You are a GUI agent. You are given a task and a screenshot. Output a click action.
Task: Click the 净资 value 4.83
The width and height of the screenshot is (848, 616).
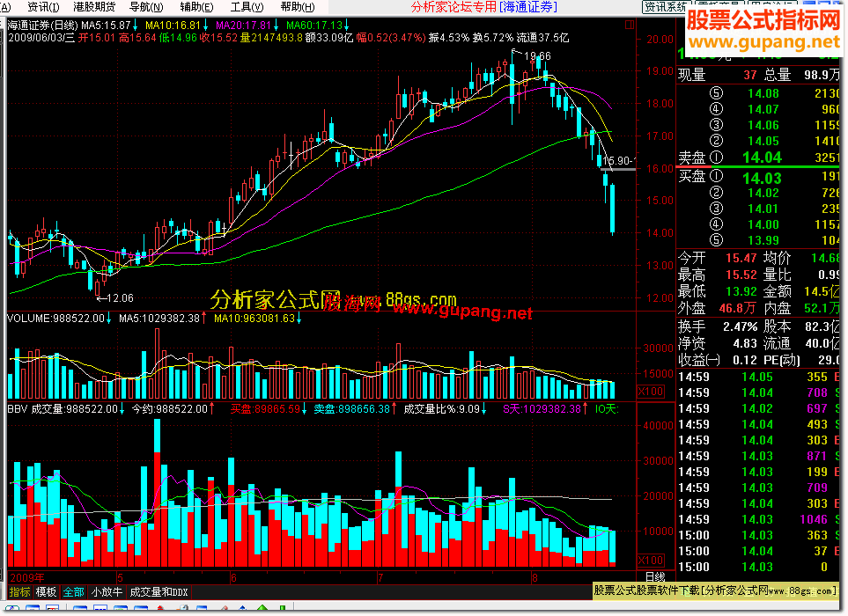click(x=745, y=344)
